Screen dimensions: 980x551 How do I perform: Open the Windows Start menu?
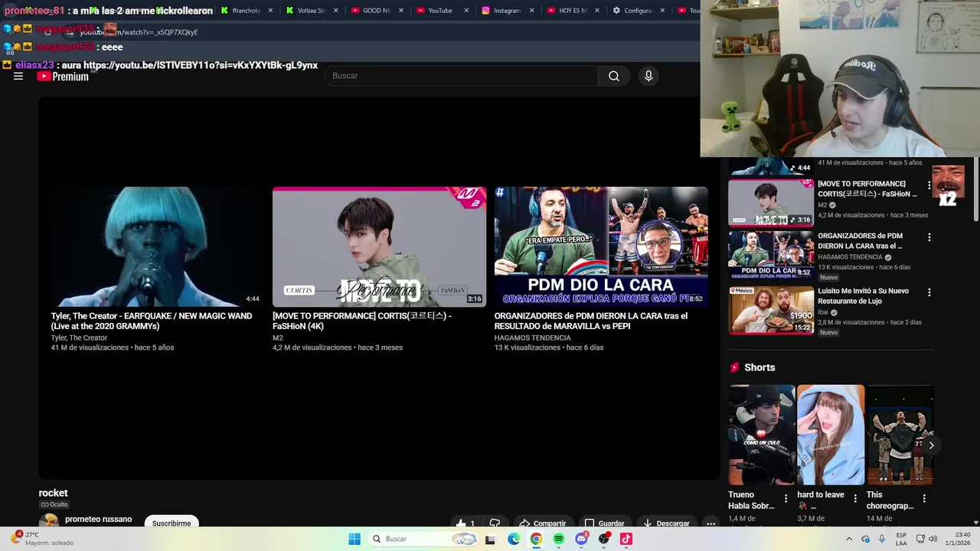[x=354, y=539]
